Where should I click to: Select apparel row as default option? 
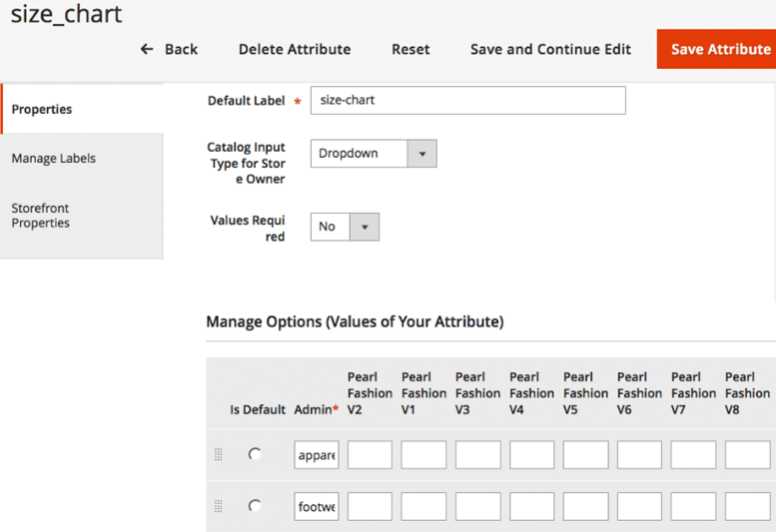256,454
